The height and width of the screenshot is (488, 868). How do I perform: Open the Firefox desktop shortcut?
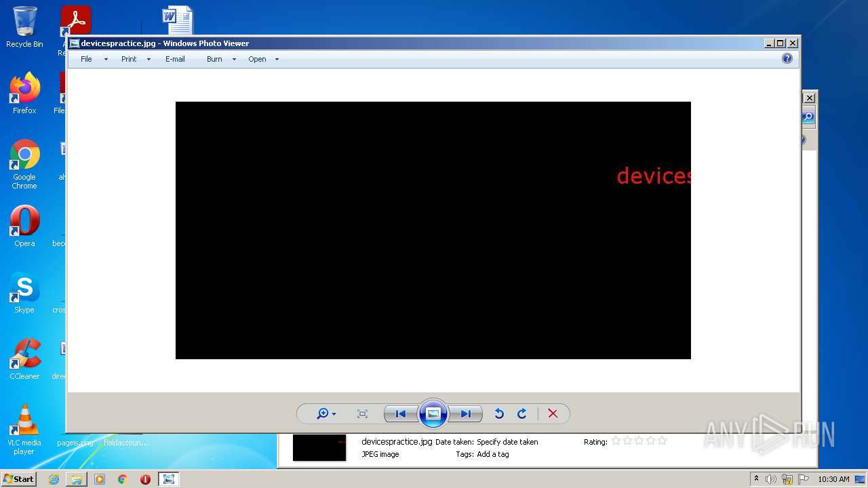pyautogui.click(x=24, y=94)
